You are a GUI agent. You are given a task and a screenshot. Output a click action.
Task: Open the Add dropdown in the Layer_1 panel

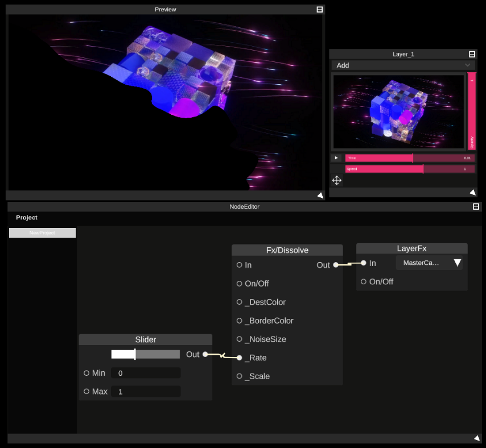403,65
